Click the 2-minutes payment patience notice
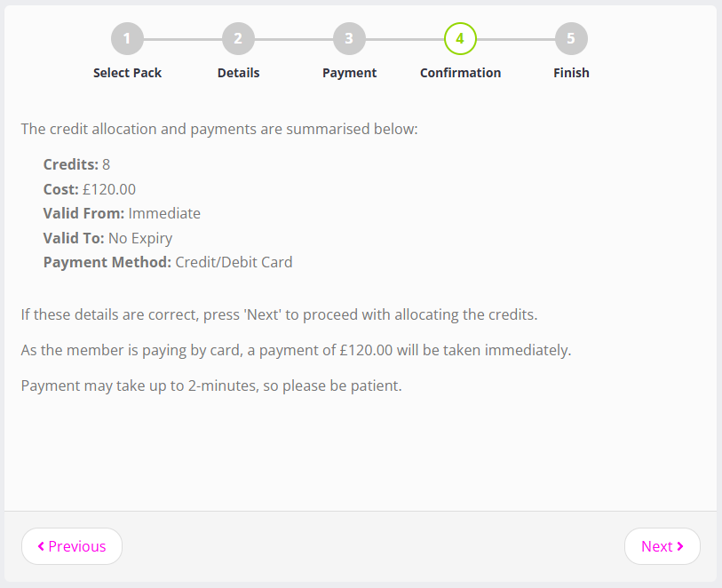 point(211,386)
